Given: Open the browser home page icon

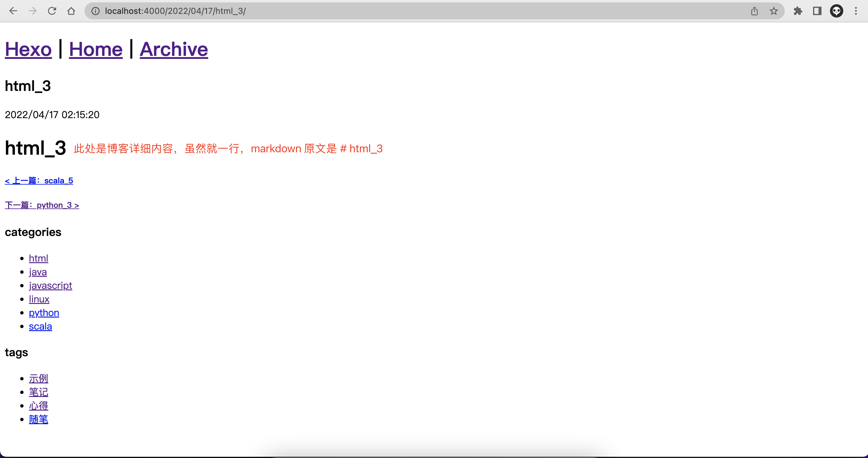Looking at the screenshot, I should pyautogui.click(x=71, y=11).
